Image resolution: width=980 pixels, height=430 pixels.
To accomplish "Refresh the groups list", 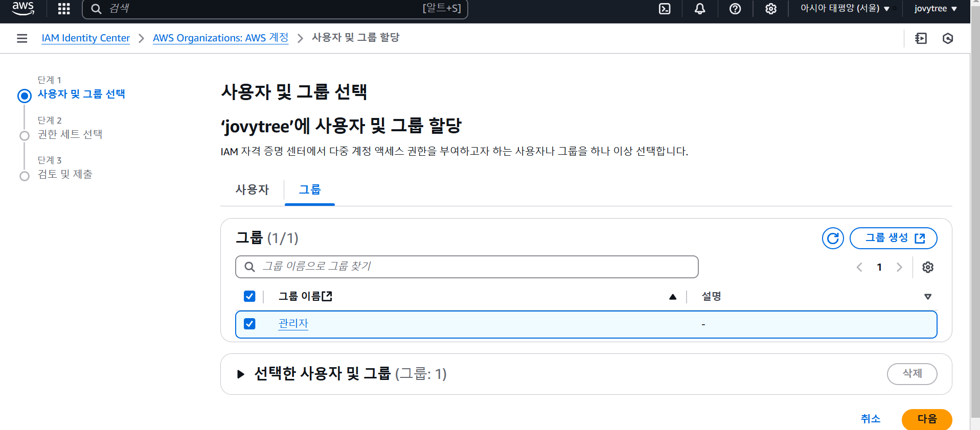I will pos(833,238).
